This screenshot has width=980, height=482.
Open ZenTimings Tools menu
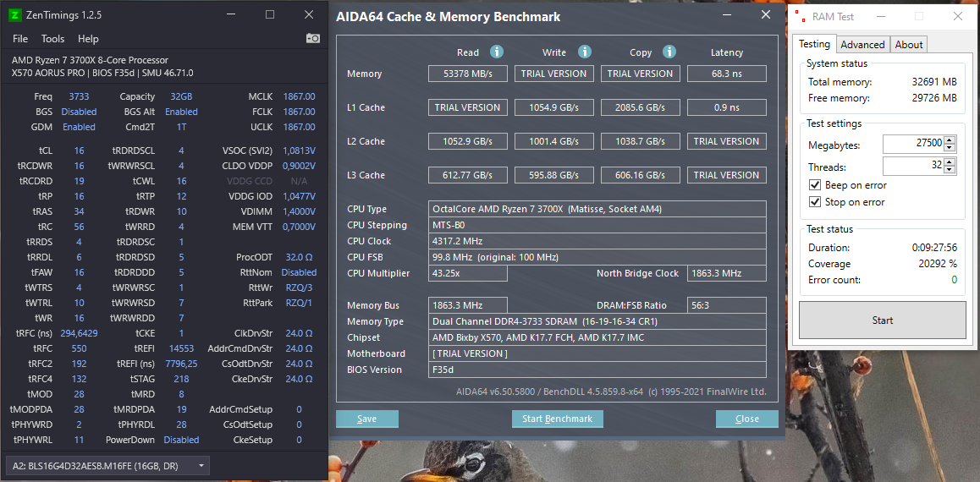(x=53, y=39)
